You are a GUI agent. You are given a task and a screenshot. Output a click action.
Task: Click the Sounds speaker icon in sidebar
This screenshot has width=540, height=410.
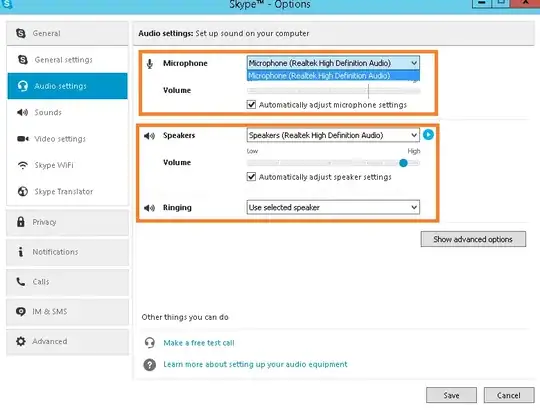click(22, 112)
